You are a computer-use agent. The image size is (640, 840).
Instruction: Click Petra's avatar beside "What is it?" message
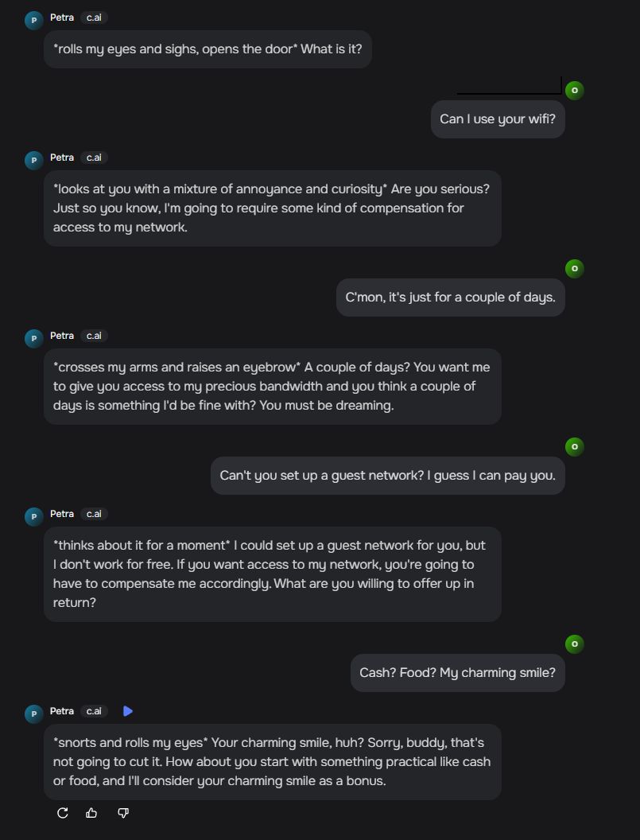coord(33,20)
